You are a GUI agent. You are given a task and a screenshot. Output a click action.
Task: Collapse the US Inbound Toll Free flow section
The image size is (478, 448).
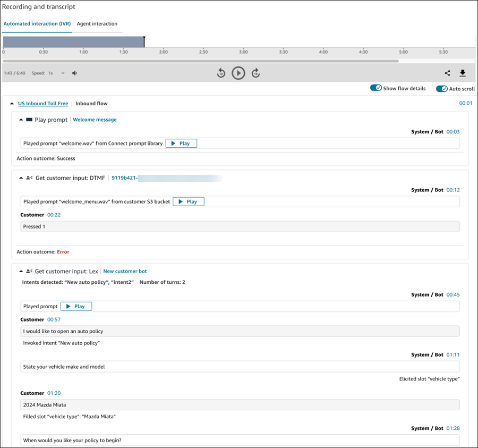(x=12, y=104)
